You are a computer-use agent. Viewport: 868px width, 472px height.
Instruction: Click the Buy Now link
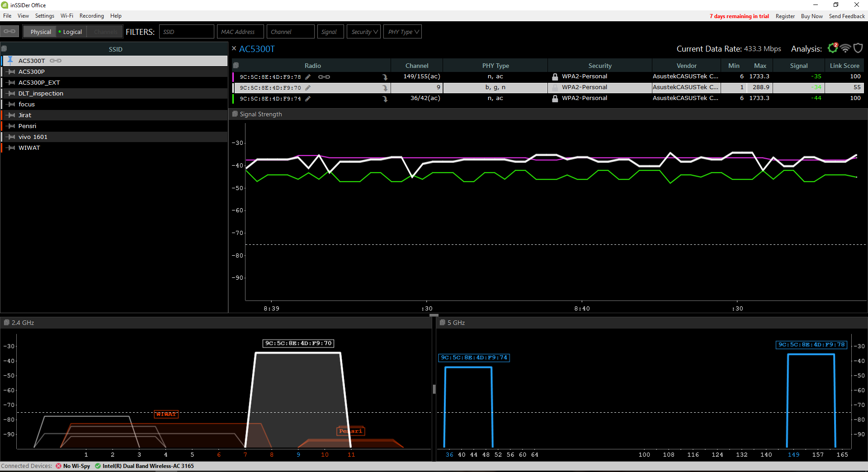[812, 16]
